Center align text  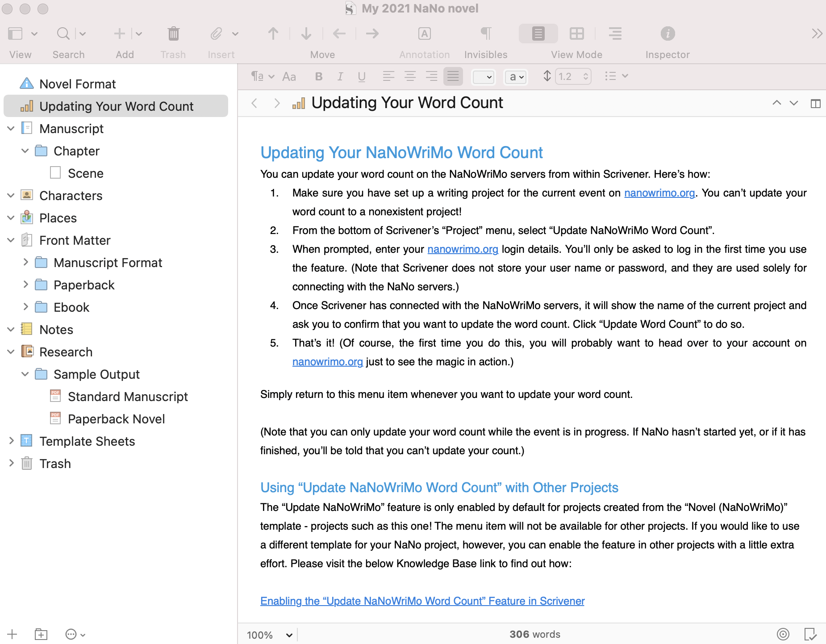[410, 76]
